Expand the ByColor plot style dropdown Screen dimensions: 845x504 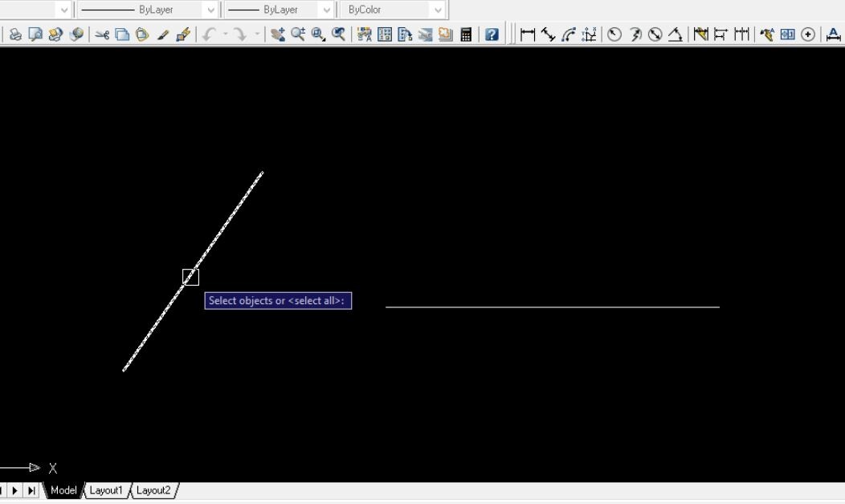point(436,9)
